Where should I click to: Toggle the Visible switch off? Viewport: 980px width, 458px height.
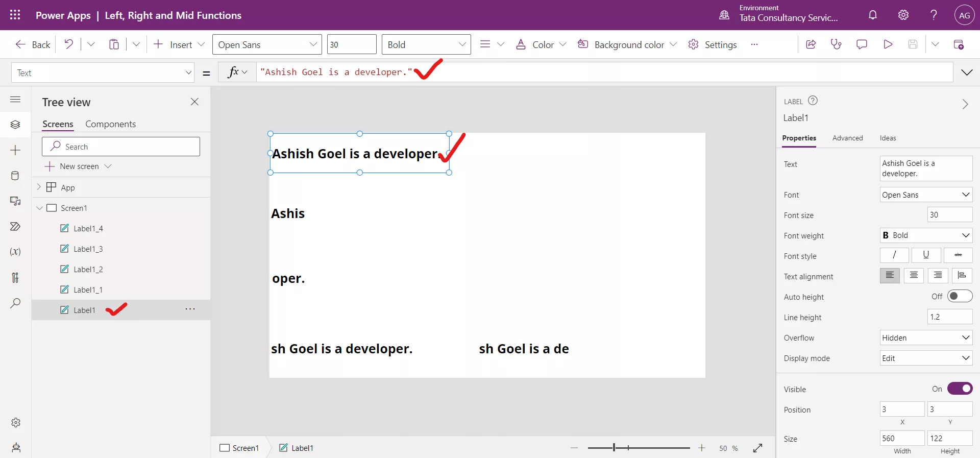click(960, 389)
